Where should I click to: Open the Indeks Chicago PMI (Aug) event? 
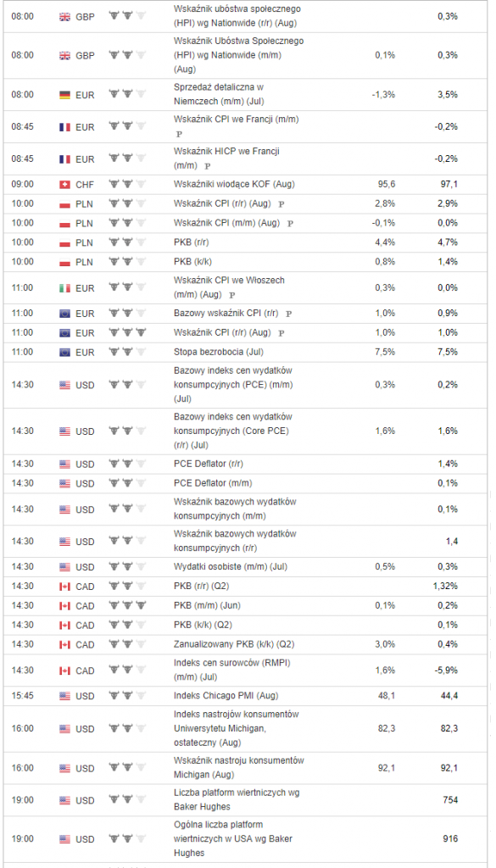click(226, 695)
